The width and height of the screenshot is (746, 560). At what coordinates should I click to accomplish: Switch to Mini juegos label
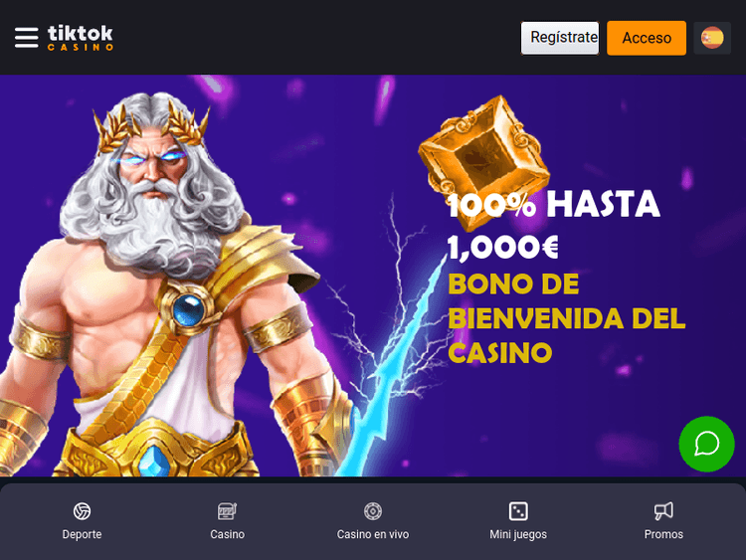(x=518, y=534)
